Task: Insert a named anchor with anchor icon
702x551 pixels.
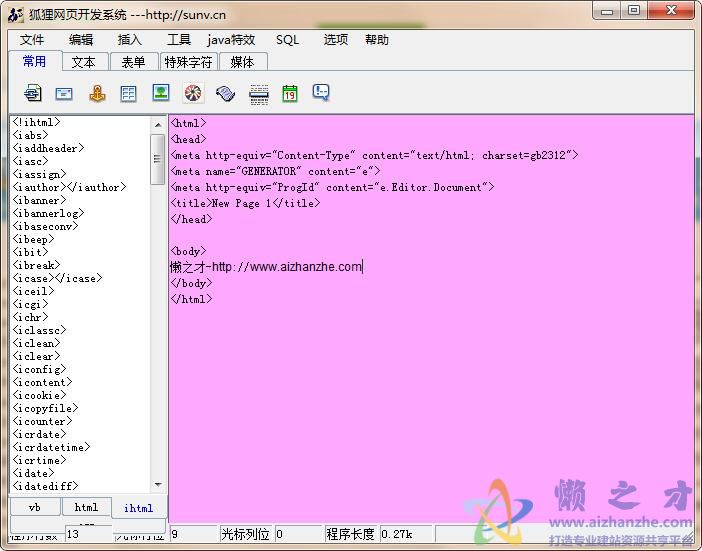Action: point(97,93)
